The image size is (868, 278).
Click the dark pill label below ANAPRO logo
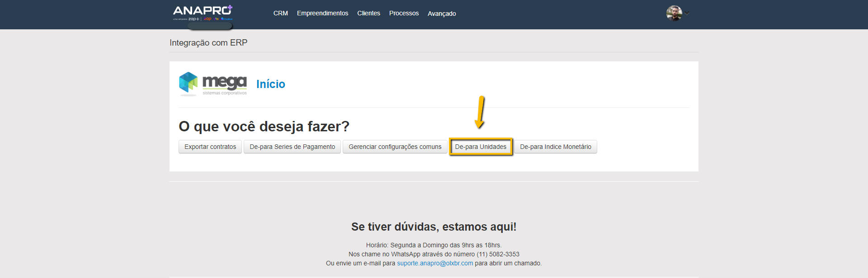210,26
